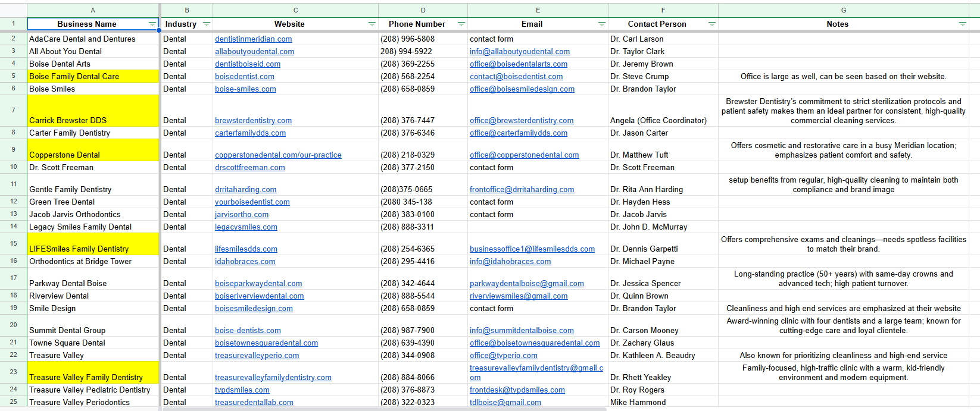Select the Dr. Kathleen A. Beaudry cell

[x=663, y=355]
